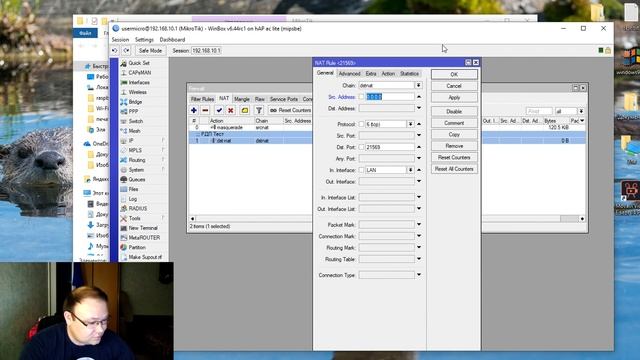Open Partition from sidebar
Image resolution: width=640 pixels, height=360 pixels.
coord(137,247)
